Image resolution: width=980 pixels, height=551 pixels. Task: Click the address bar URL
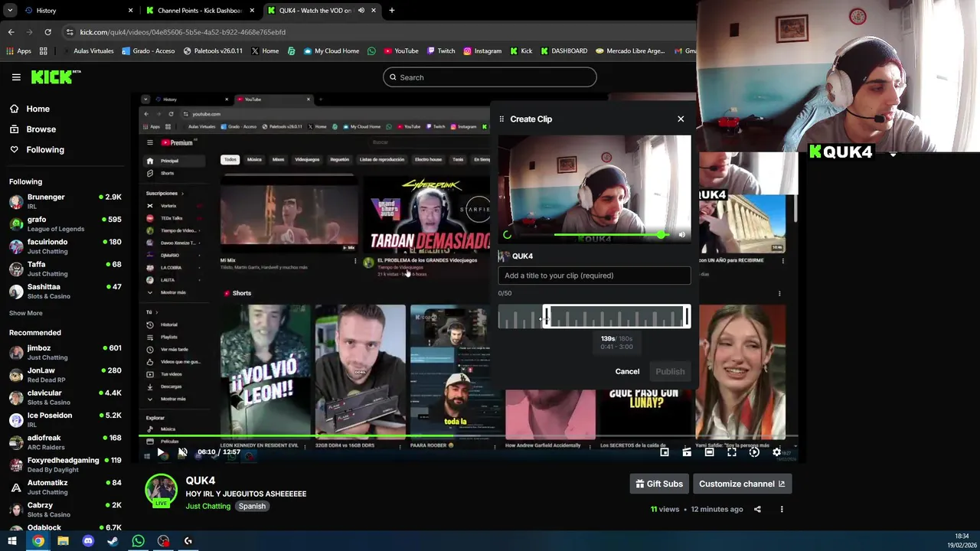click(x=182, y=32)
